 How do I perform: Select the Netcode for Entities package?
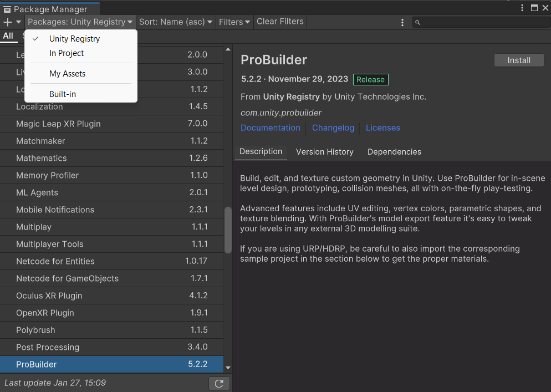pos(112,262)
